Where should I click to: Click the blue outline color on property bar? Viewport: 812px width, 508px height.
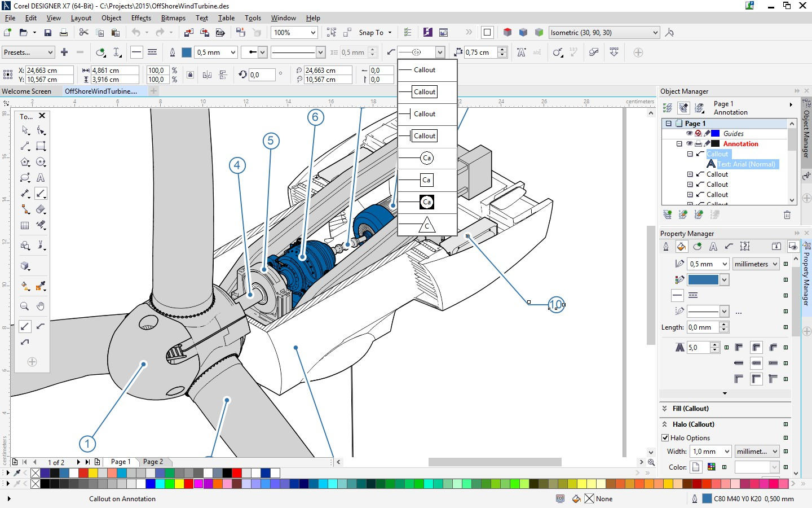pyautogui.click(x=187, y=52)
